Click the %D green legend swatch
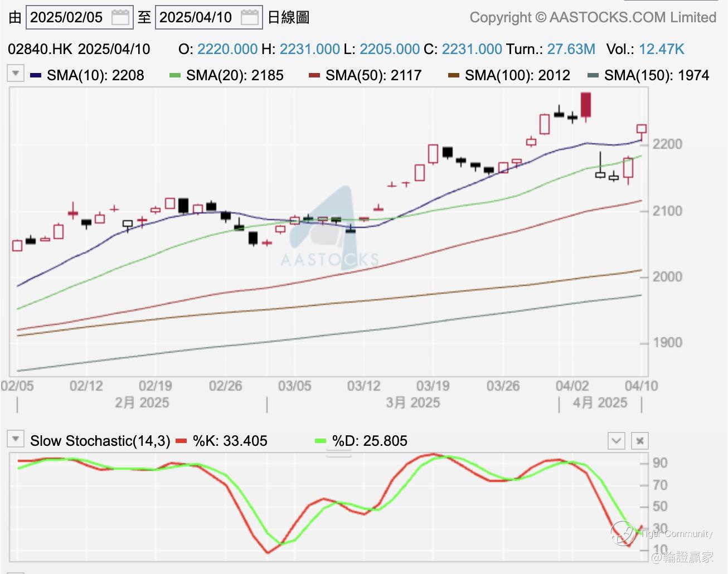728x574 pixels. (x=321, y=441)
